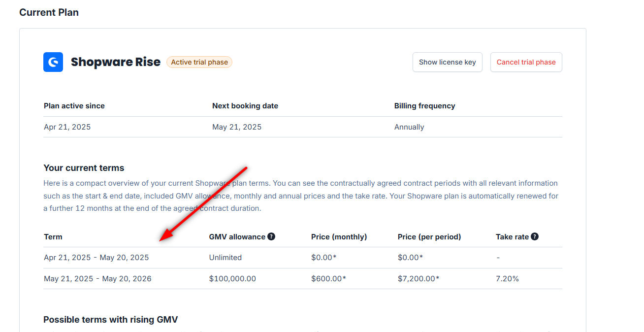Click the Possible terms with rising GMV heading

click(x=111, y=320)
